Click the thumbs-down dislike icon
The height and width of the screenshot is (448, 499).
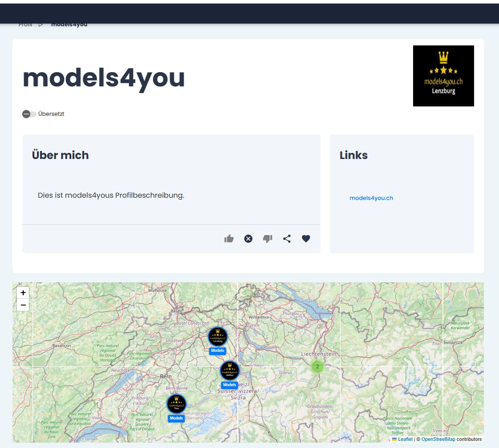tap(268, 239)
